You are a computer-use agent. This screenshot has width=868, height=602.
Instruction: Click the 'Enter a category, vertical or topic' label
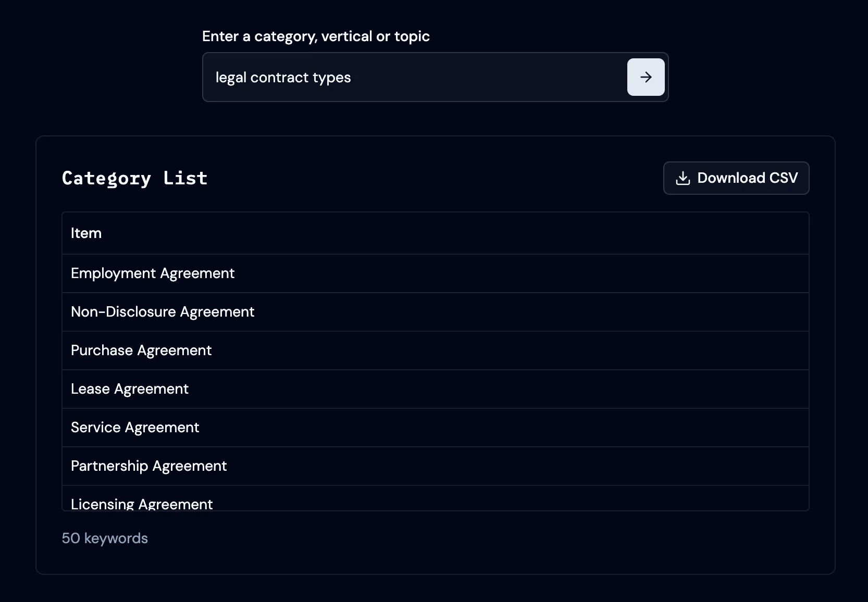[316, 36]
